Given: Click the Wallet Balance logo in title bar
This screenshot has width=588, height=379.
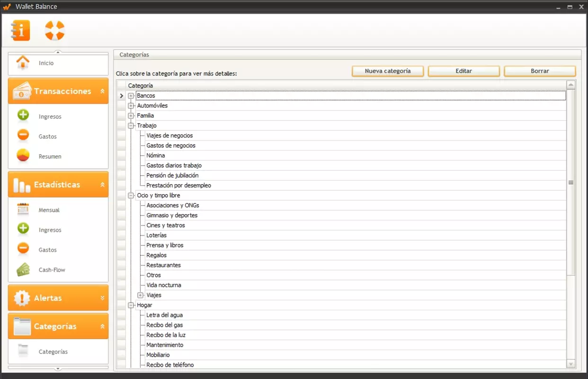Looking at the screenshot, I should coord(7,7).
